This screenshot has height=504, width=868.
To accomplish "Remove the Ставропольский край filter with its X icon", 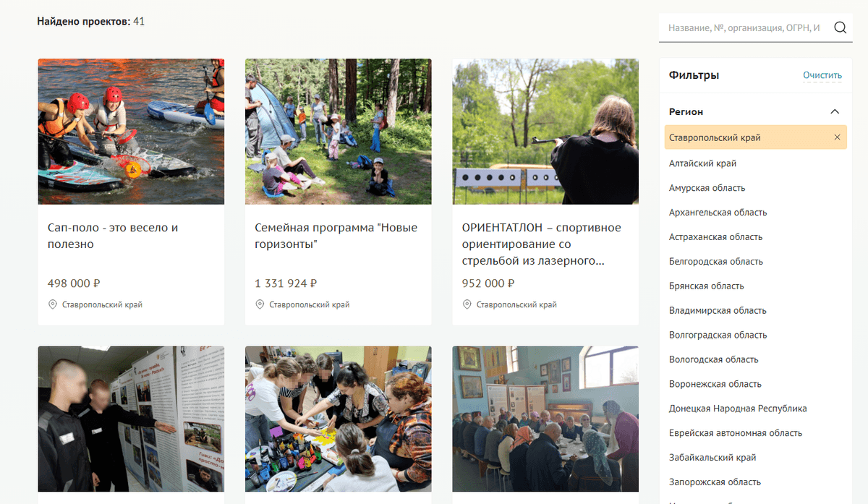I will 838,137.
